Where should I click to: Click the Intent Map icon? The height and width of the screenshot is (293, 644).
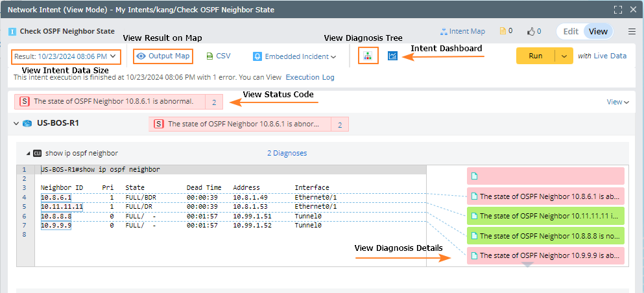[444, 31]
